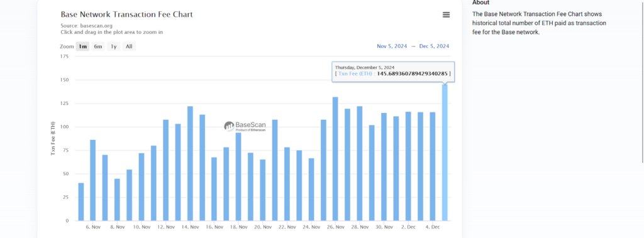This screenshot has height=238, width=644.
Task: Click the Zoom label text
Action: [67, 46]
